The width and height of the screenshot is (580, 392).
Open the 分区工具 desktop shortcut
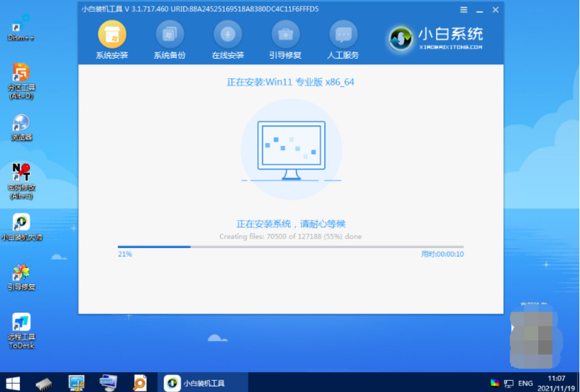21,82
